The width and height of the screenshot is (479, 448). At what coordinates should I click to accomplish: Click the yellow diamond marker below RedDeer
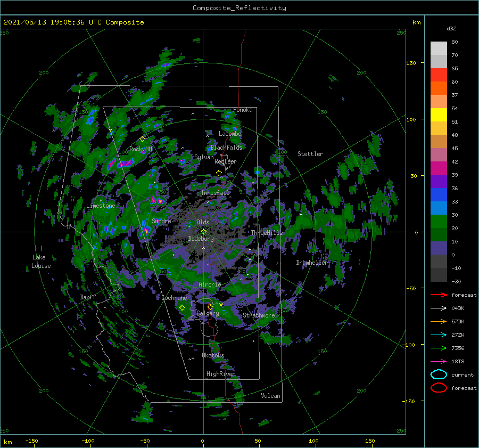219,173
